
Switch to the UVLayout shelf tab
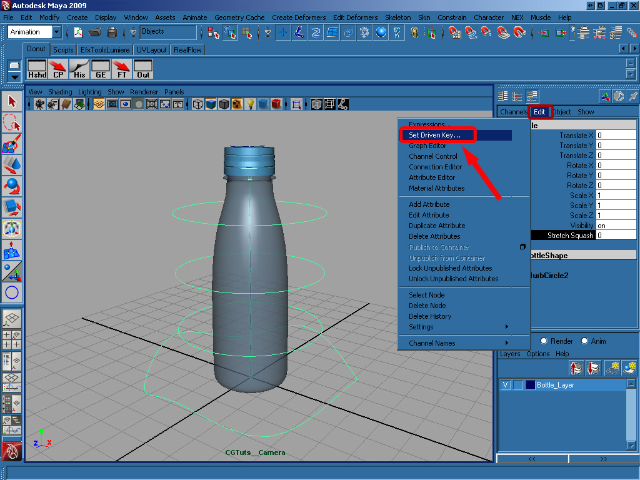[x=152, y=49]
